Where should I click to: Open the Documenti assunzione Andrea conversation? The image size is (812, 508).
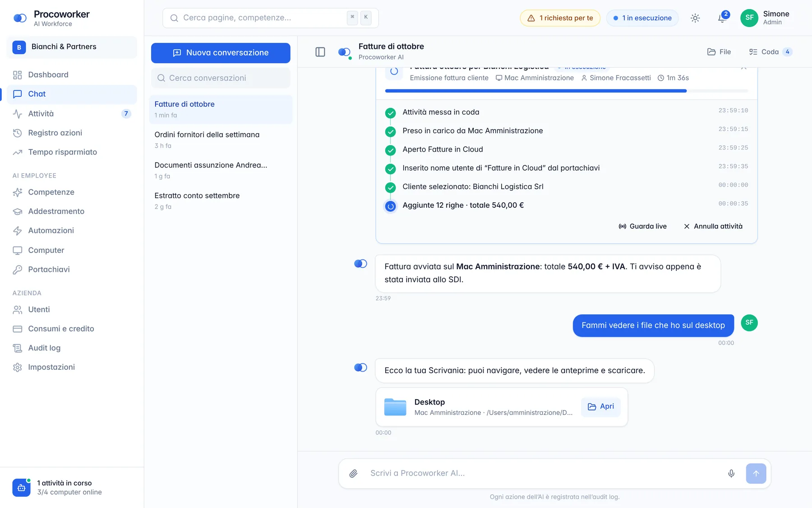(221, 170)
